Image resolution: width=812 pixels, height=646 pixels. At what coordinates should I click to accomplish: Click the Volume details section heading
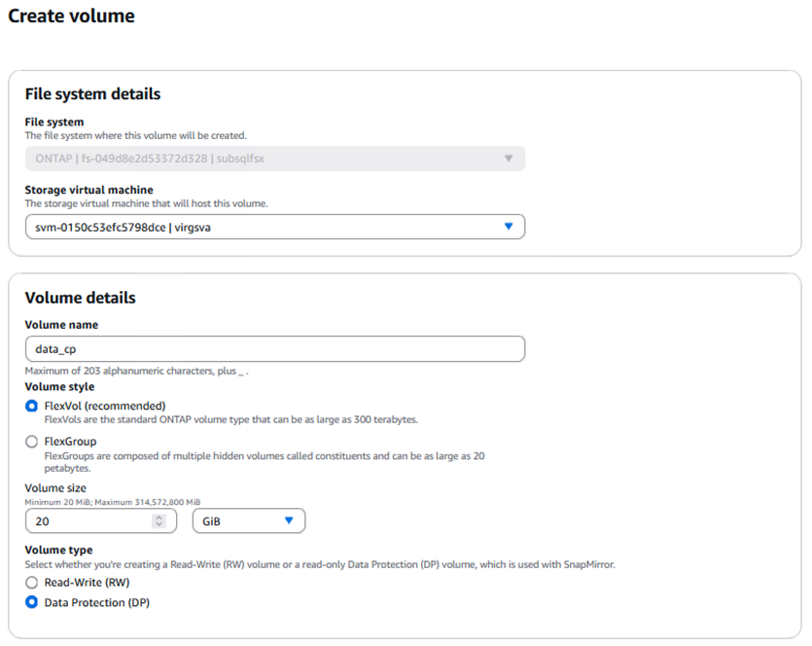click(x=80, y=298)
